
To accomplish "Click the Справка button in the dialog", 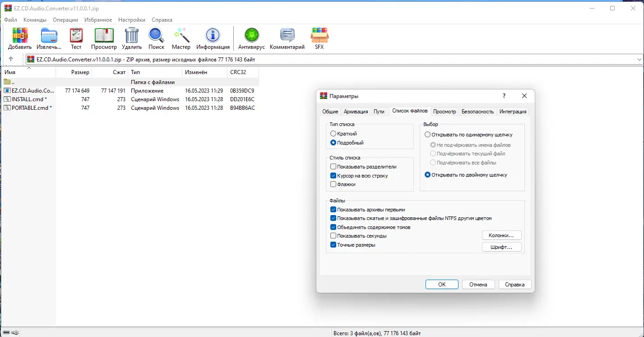I will [515, 284].
